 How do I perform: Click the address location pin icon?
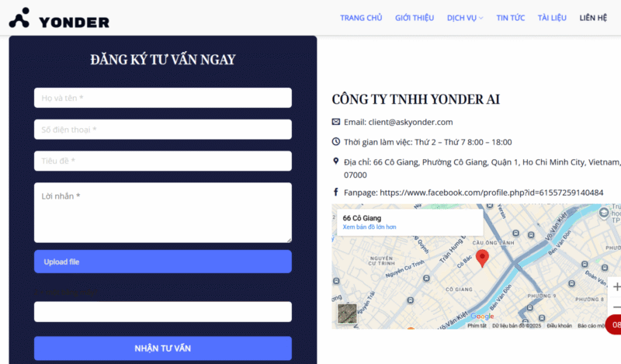point(336,161)
